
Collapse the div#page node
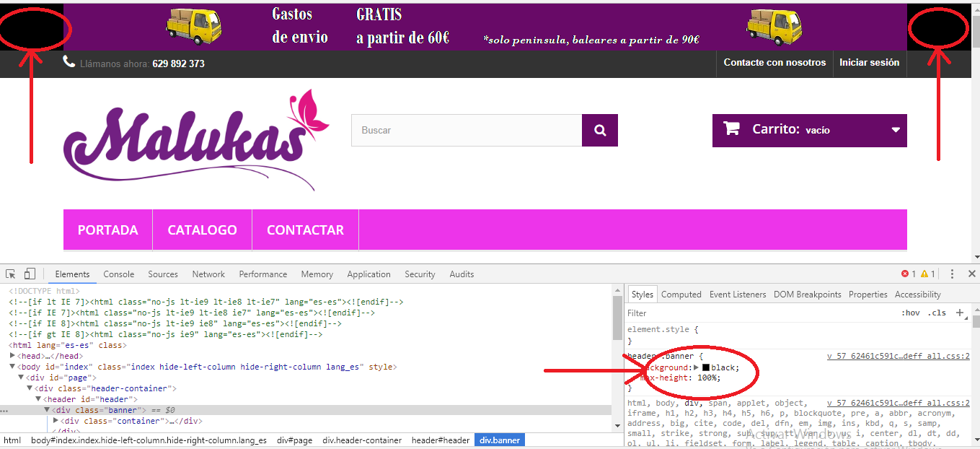(21, 378)
